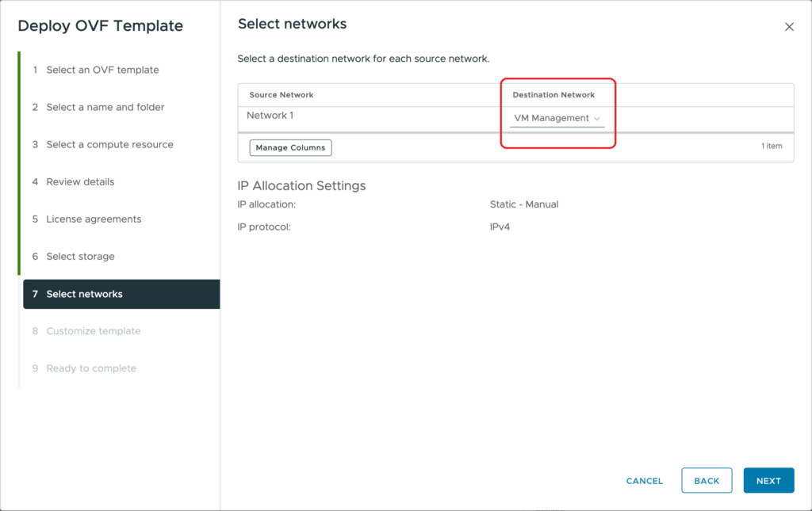
Task: Click the Source Network column header
Action: click(282, 95)
